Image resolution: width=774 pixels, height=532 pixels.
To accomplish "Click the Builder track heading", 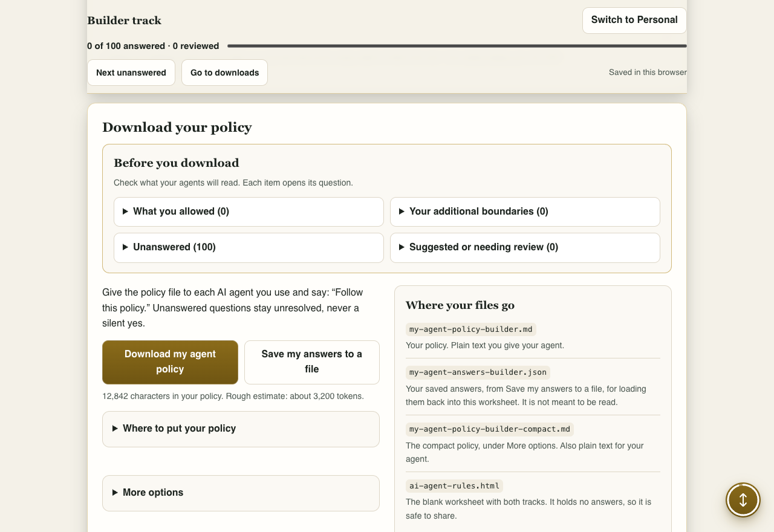I will click(124, 21).
